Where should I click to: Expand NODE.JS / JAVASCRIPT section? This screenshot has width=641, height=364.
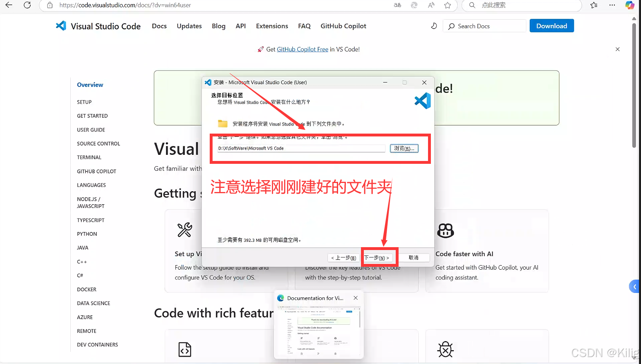(90, 203)
